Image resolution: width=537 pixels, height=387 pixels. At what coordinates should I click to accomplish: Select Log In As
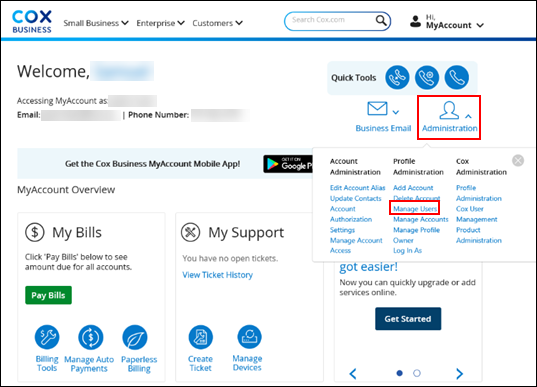407,250
